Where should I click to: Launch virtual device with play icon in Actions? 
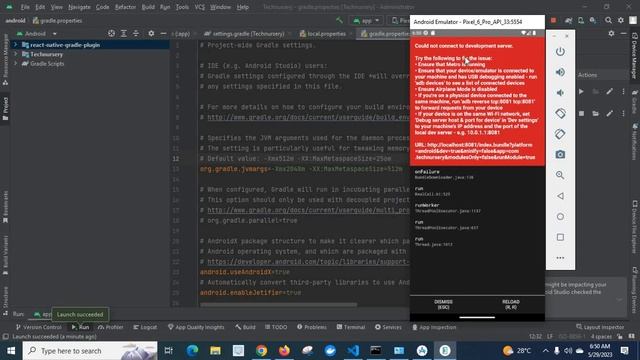coord(581,92)
